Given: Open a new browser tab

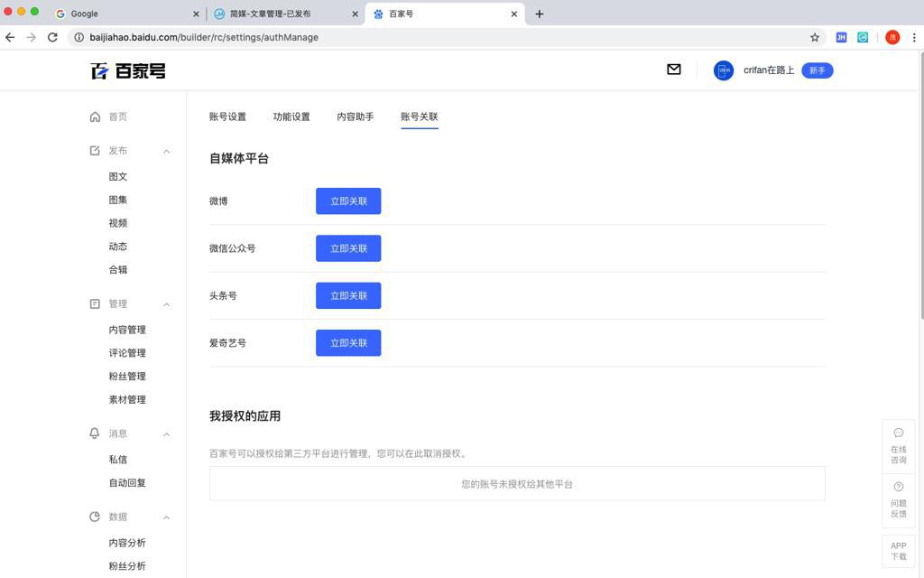Looking at the screenshot, I should pos(540,14).
